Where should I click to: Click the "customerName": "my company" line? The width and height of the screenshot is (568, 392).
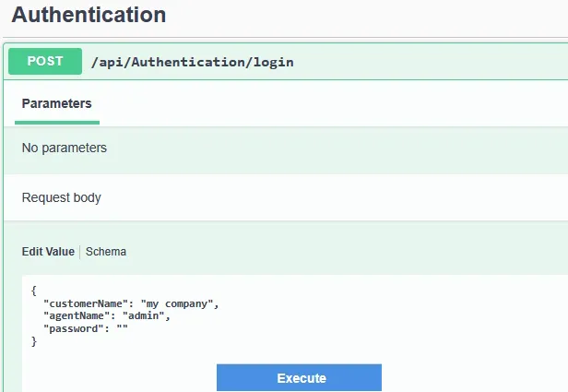click(131, 303)
